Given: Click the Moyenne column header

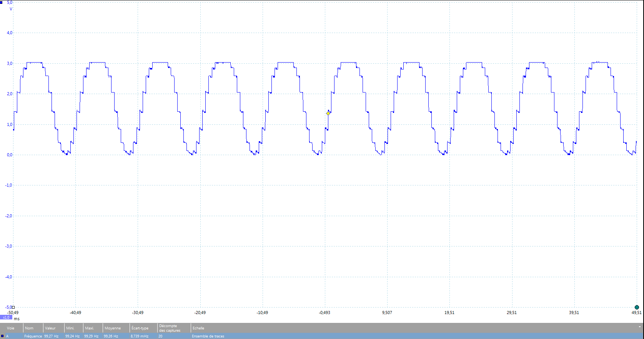Looking at the screenshot, I should pyautogui.click(x=113, y=328).
